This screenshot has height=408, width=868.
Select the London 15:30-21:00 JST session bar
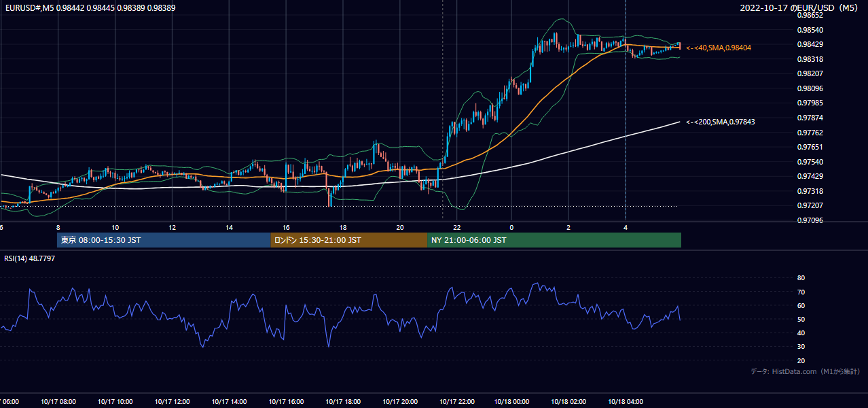349,240
